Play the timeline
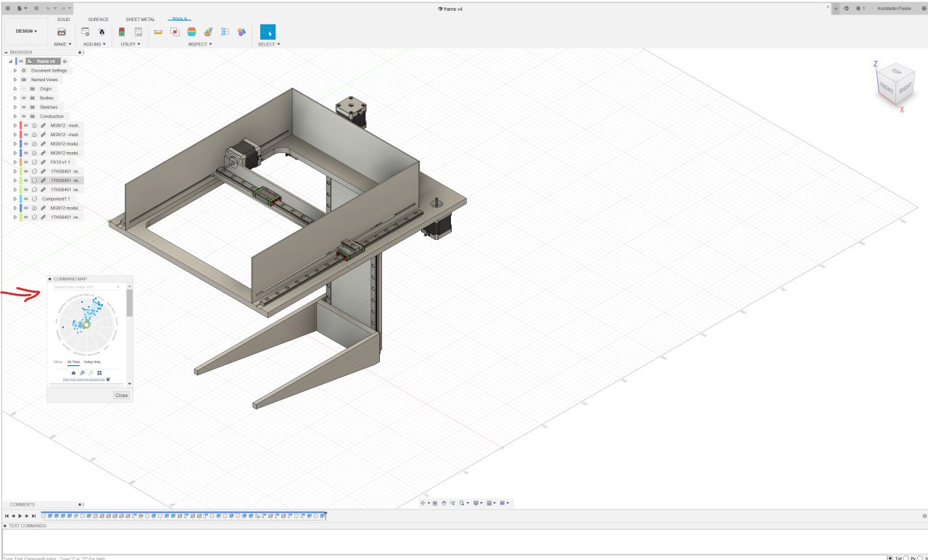 [20, 516]
